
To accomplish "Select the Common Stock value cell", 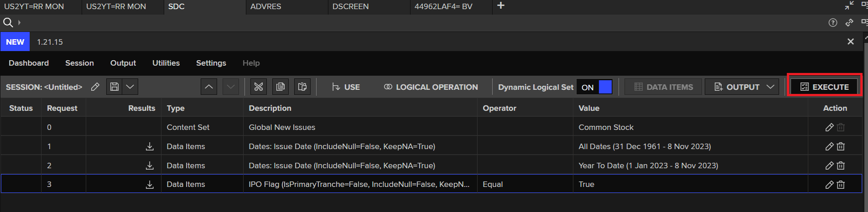I will coord(606,127).
